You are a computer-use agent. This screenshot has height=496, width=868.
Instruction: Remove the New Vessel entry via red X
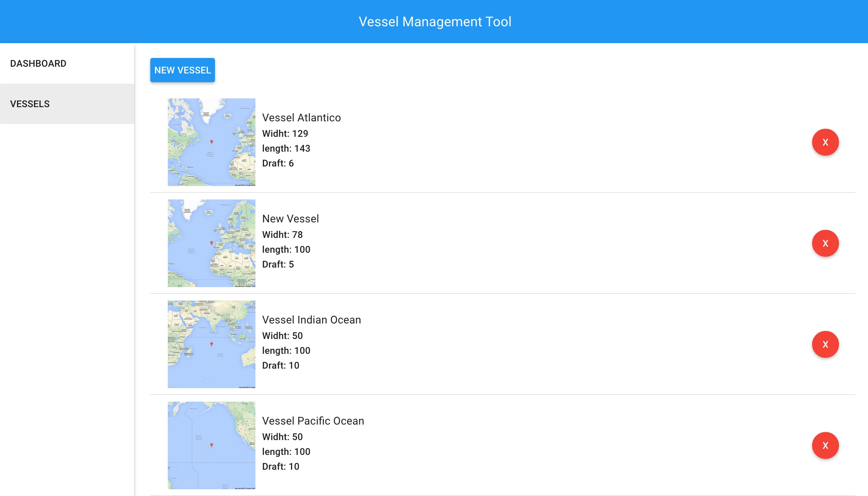pos(825,243)
